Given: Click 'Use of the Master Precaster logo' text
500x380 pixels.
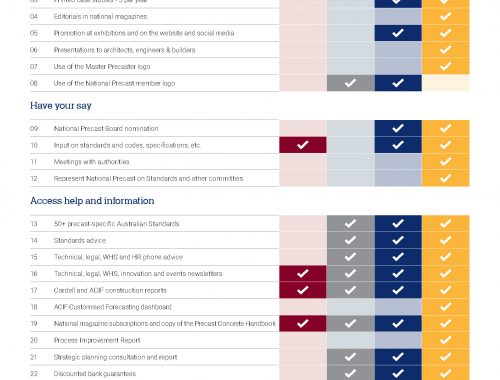Looking at the screenshot, I should coord(102,66).
